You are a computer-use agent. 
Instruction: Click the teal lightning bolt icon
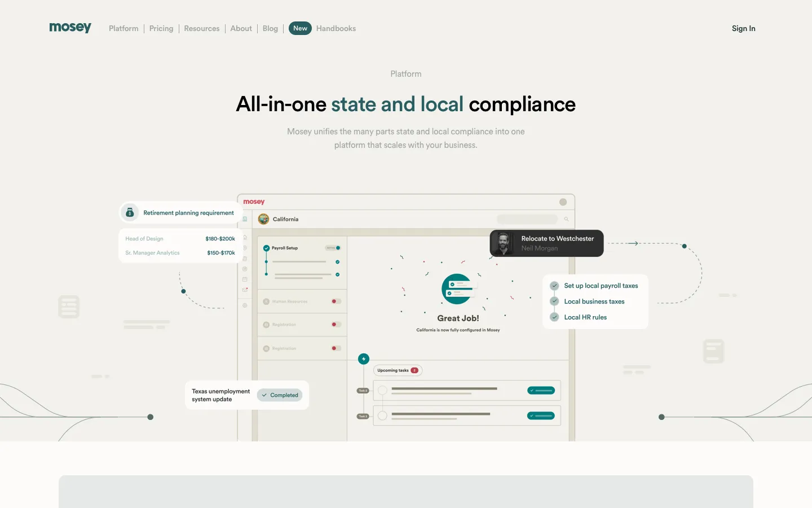coord(364,359)
